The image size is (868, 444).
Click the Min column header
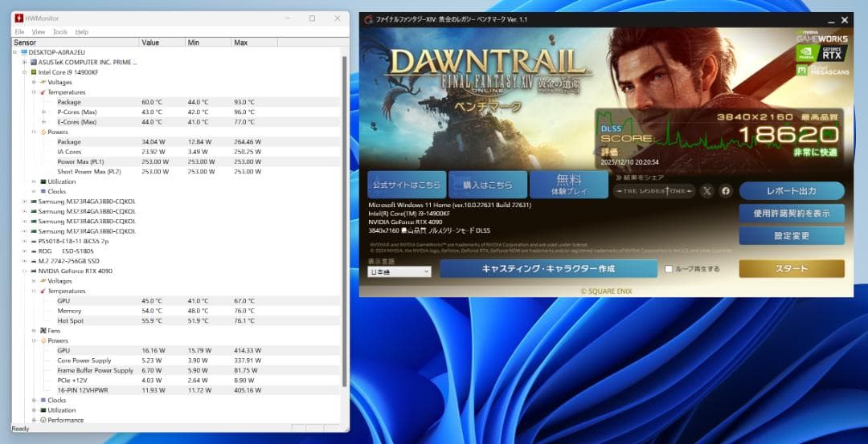208,43
